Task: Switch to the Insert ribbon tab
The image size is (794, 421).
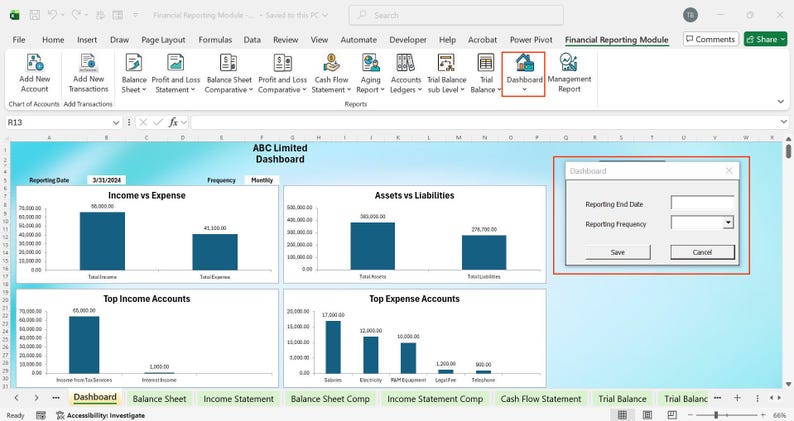Action: tap(87, 40)
